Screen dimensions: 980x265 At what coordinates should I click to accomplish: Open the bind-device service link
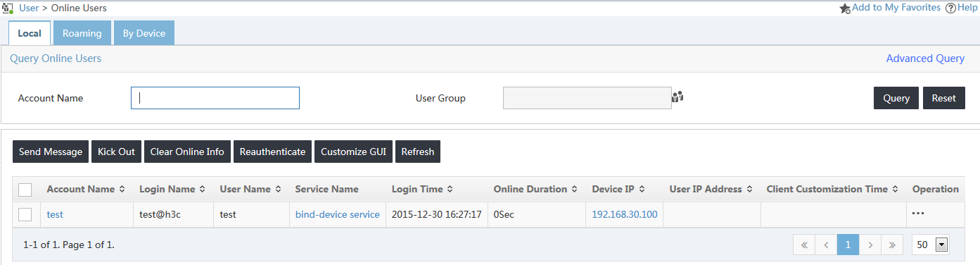(337, 214)
